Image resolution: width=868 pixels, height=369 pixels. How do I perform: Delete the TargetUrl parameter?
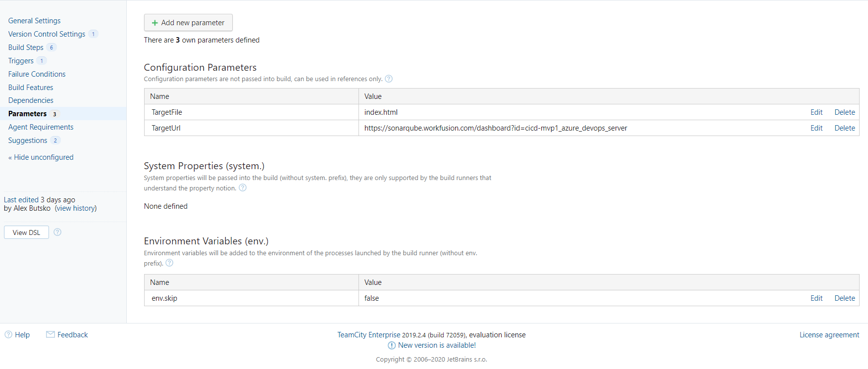click(x=845, y=128)
